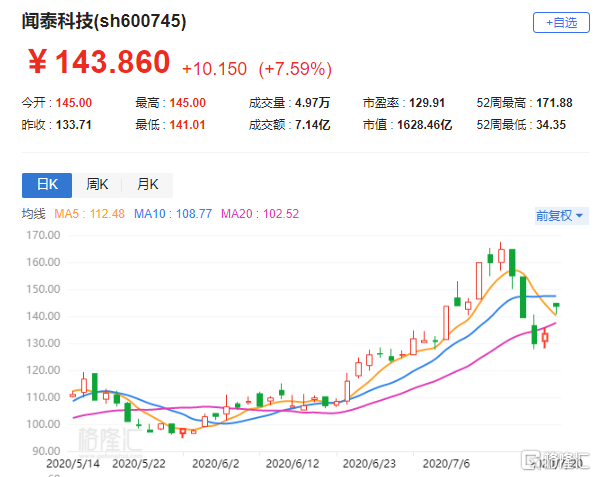Click the 140.00 price axis label
Viewport: 596px width, 477px height.
click(x=43, y=316)
